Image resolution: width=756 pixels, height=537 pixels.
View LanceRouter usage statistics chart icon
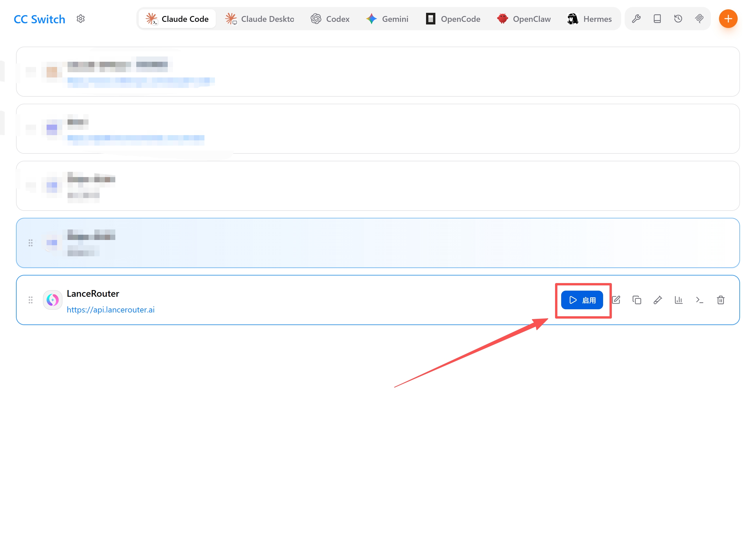coord(679,300)
